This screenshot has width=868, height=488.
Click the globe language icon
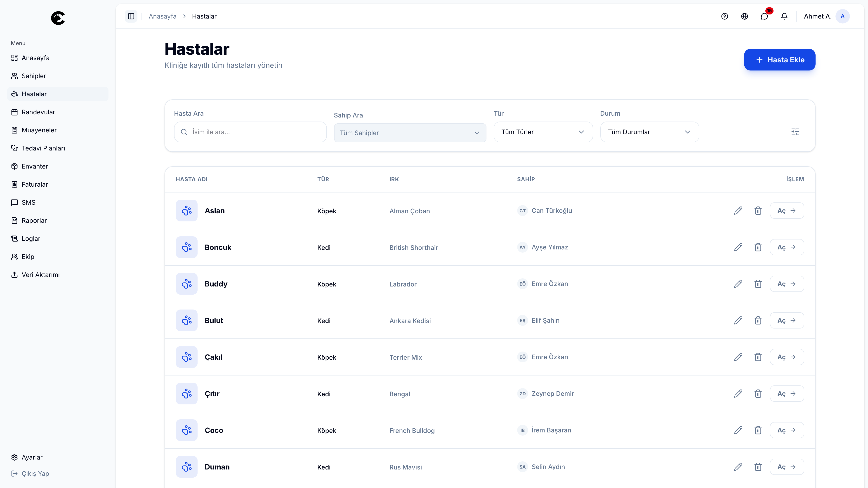pyautogui.click(x=744, y=16)
